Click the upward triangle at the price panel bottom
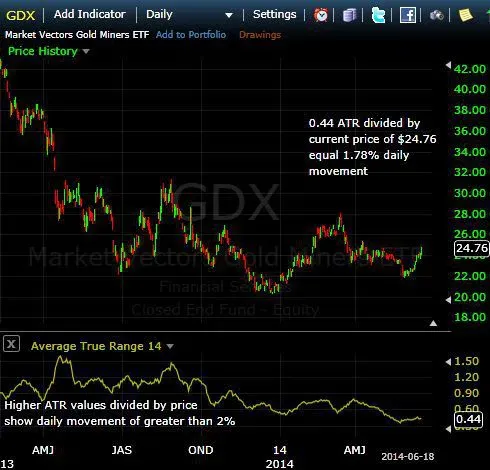The image size is (490, 470). point(433,323)
